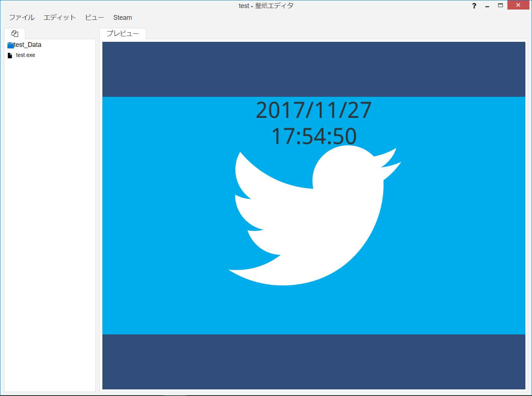Click the help question mark button
Viewport: 532px width, 396px height.
pyautogui.click(x=474, y=6)
